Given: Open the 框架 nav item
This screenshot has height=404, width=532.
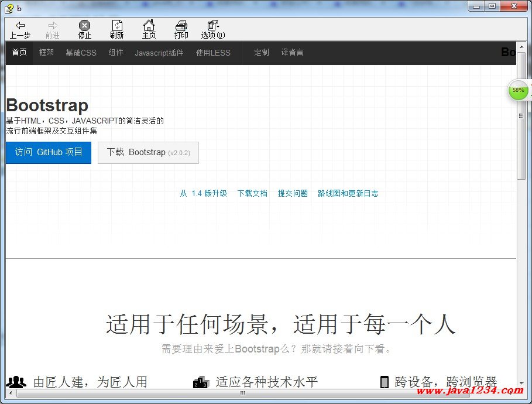Looking at the screenshot, I should tap(46, 52).
